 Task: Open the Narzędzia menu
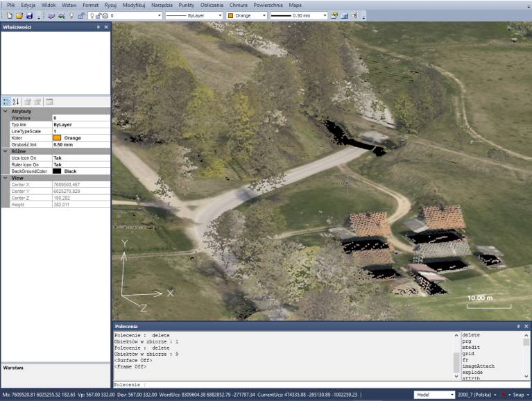coord(162,5)
